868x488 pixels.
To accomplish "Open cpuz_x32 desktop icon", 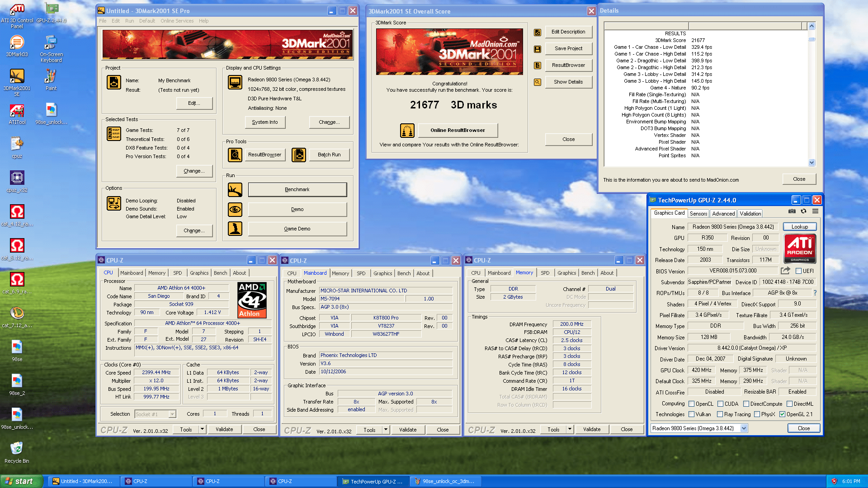I will click(x=17, y=182).
